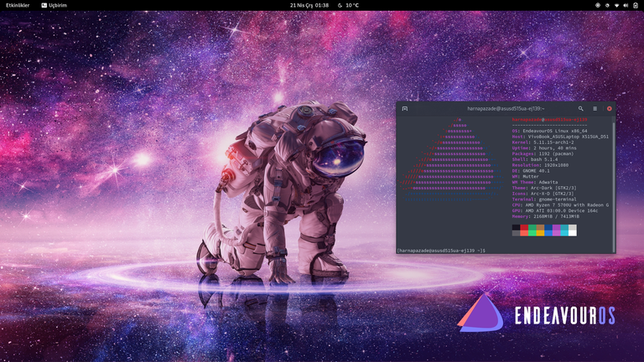Open the terminal hamburger menu
This screenshot has height=362, width=644.
[x=595, y=108]
